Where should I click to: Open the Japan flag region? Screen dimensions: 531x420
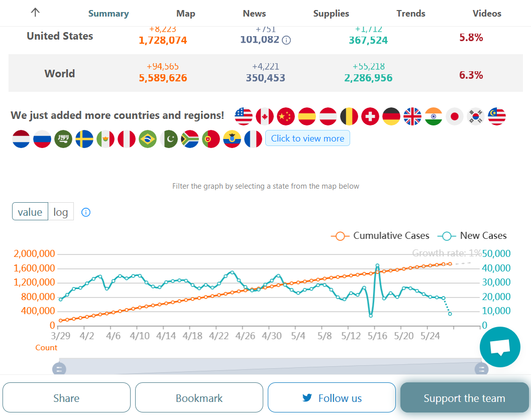click(455, 116)
